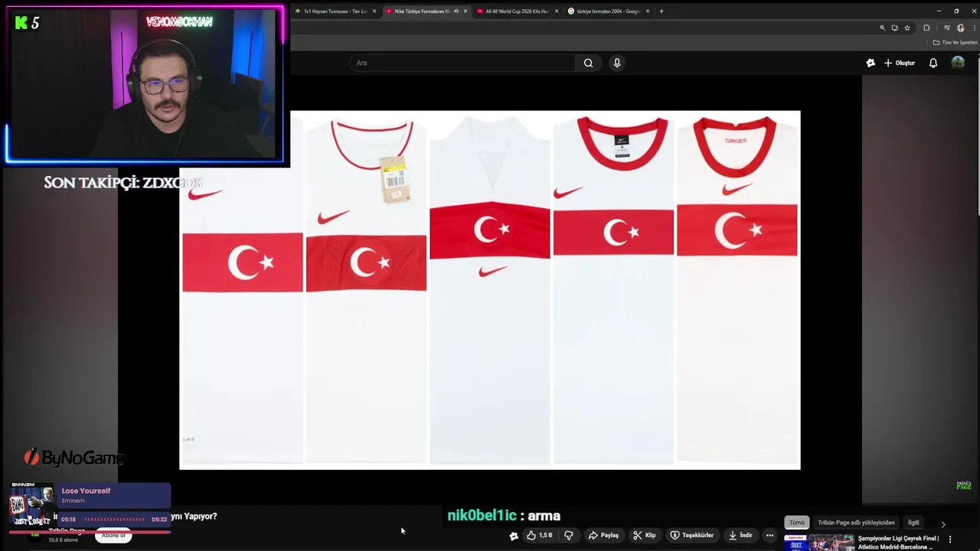This screenshot has width=980, height=551.
Task: Click the browser toolbar icon left of the star
Action: (894, 28)
